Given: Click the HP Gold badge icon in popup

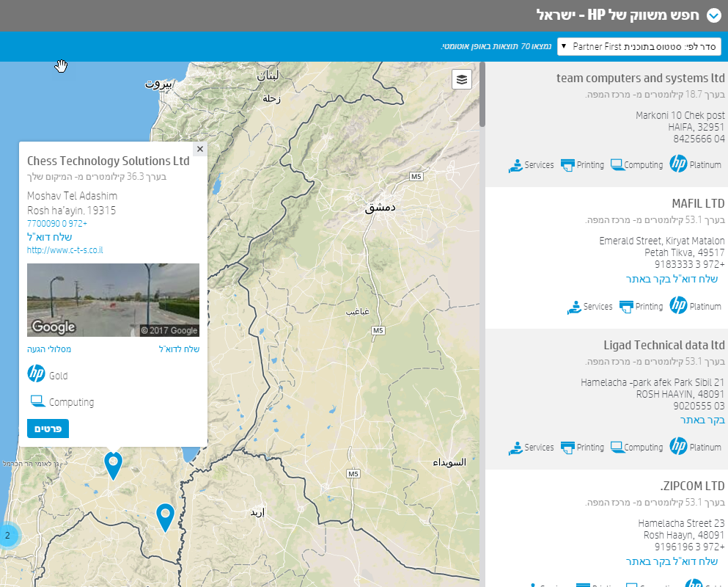Looking at the screenshot, I should click(36, 373).
